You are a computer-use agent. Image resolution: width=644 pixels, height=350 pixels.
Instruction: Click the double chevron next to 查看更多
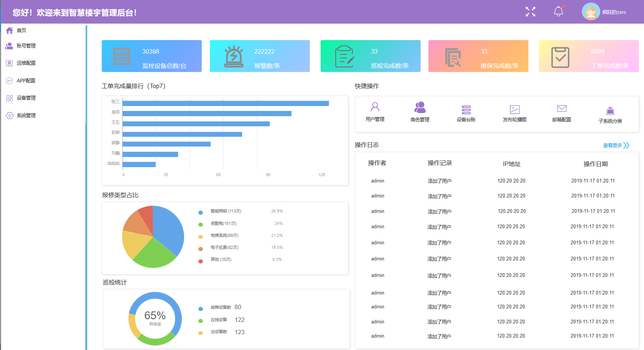pos(626,145)
